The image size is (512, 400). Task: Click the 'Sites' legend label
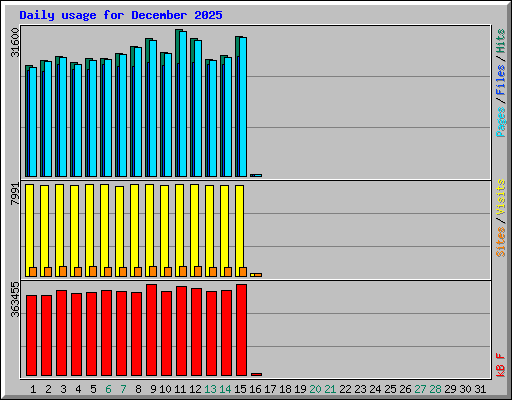click(x=501, y=242)
